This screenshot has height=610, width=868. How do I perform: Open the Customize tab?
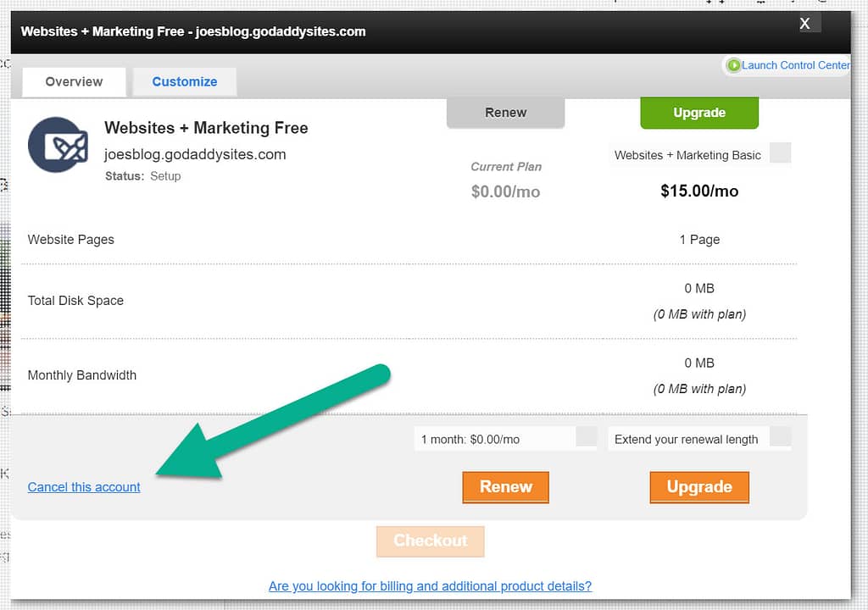tap(185, 82)
